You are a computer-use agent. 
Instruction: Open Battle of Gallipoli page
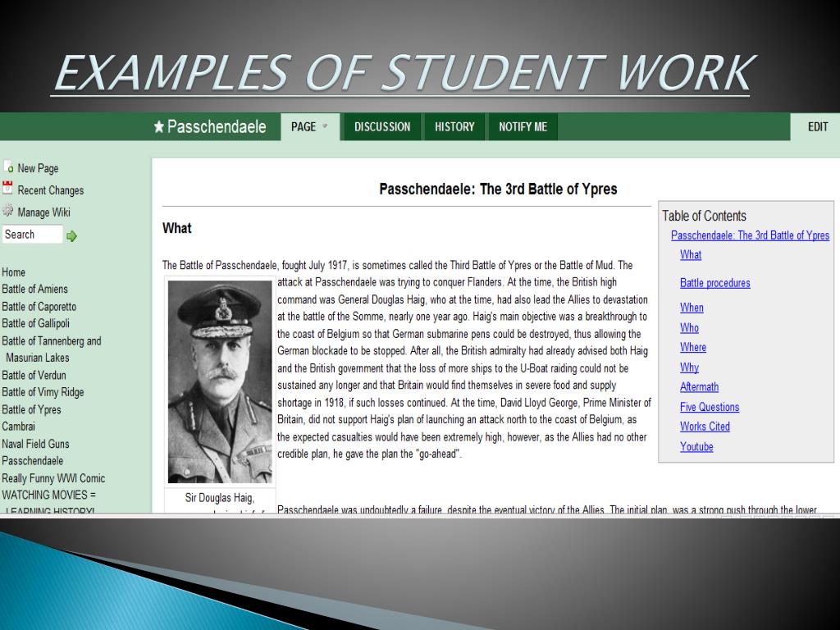click(35, 323)
